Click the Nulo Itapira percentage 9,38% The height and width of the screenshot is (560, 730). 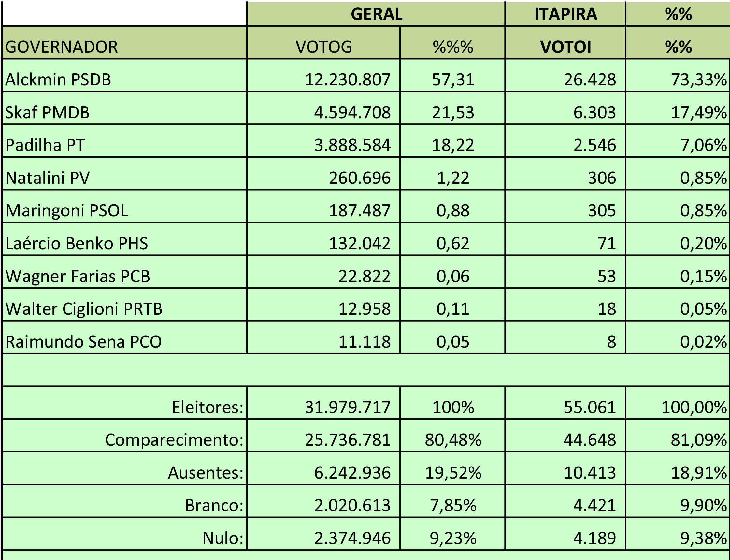click(x=677, y=534)
